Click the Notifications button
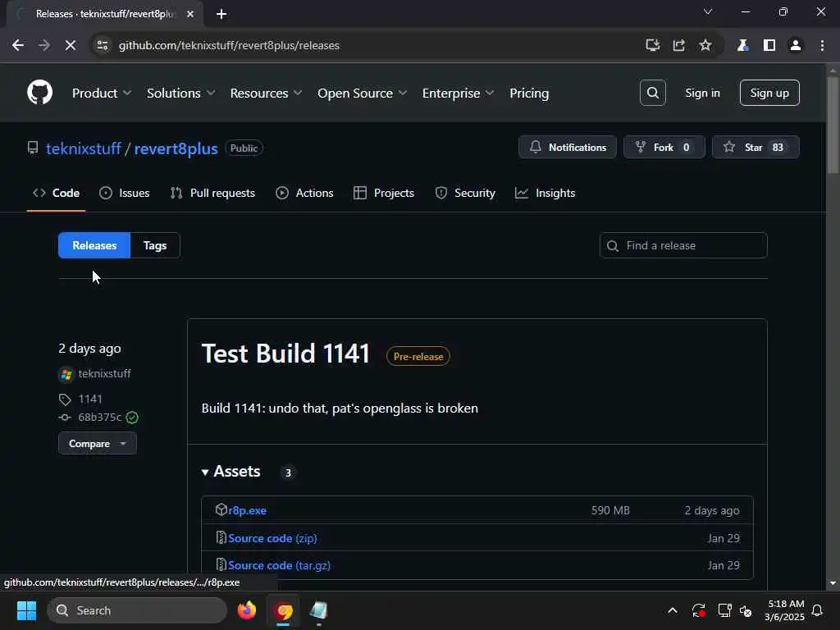 [x=568, y=148]
